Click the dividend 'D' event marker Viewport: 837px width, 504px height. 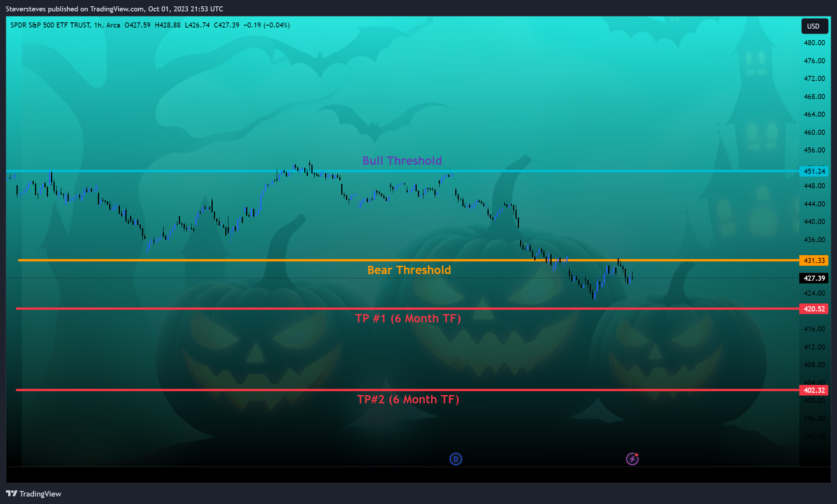456,459
